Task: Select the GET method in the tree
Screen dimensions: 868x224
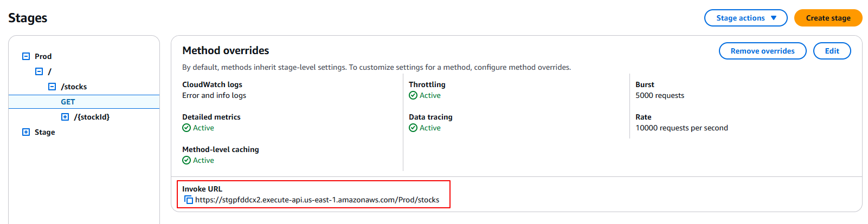Action: pos(68,102)
